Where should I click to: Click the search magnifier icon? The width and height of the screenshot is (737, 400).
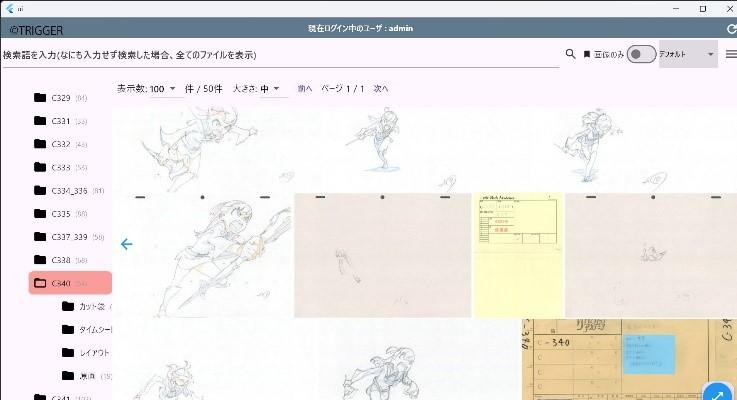[570, 54]
